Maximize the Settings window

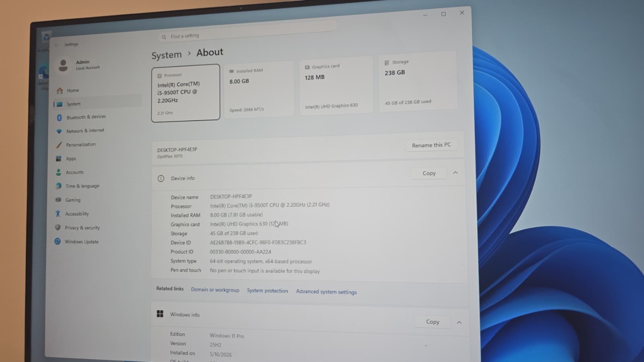[x=444, y=14]
